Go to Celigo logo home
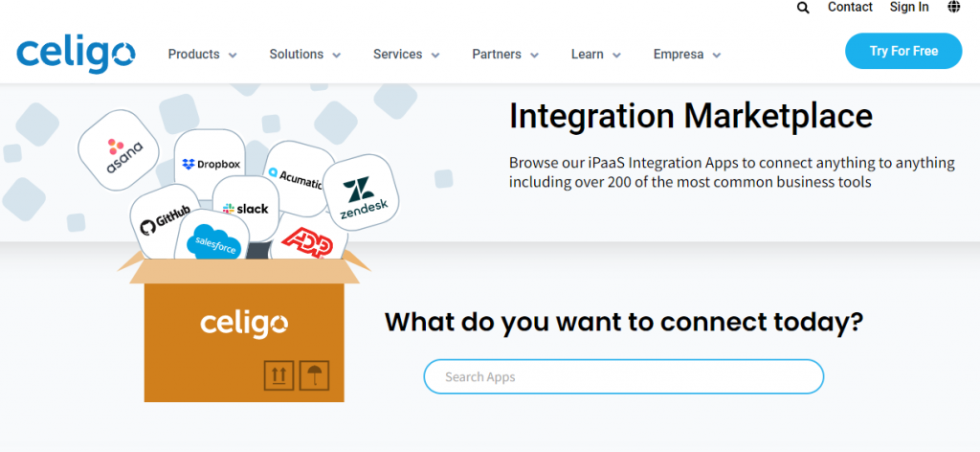The image size is (980, 452). 76,54
